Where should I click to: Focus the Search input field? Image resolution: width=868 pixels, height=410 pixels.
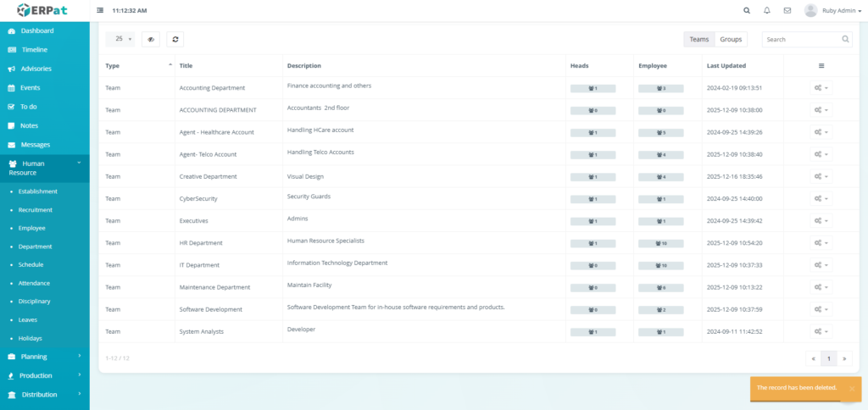(807, 39)
